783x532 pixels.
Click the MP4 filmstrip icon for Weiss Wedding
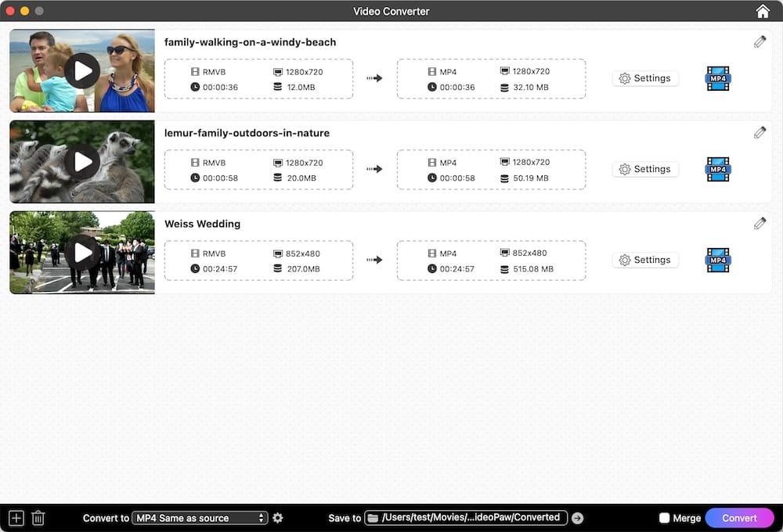pyautogui.click(x=717, y=261)
